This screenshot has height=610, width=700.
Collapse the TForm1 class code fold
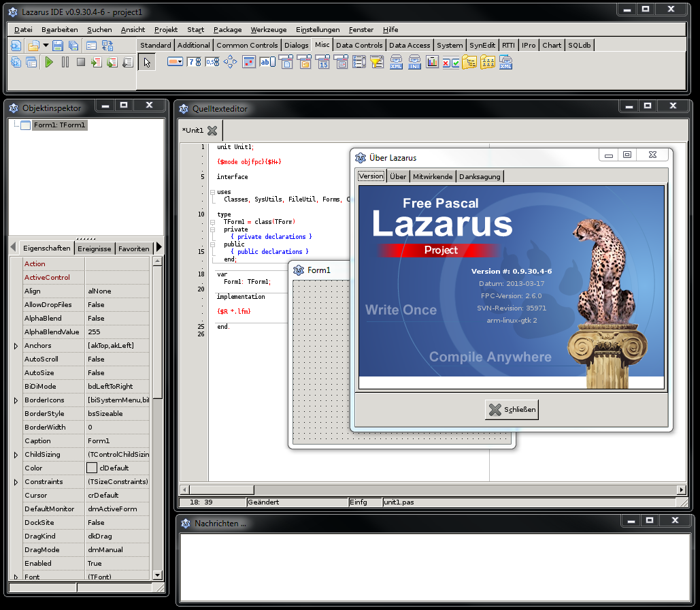(212, 222)
